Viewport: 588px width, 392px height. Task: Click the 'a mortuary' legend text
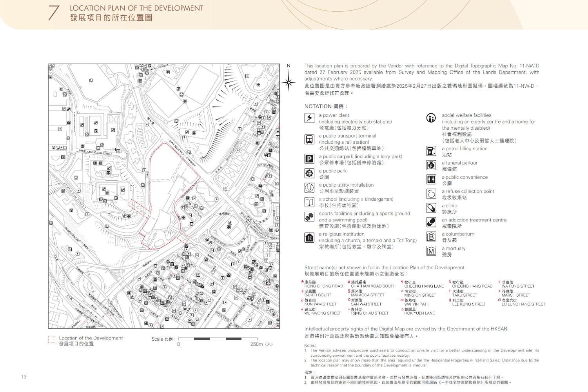point(454,249)
